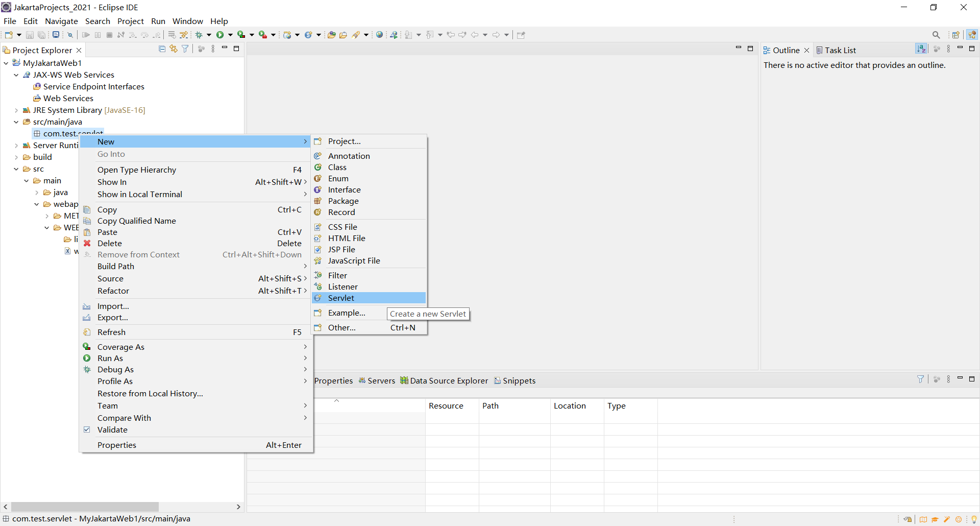
Task: Select Other... in the New submenu
Action: coord(369,327)
